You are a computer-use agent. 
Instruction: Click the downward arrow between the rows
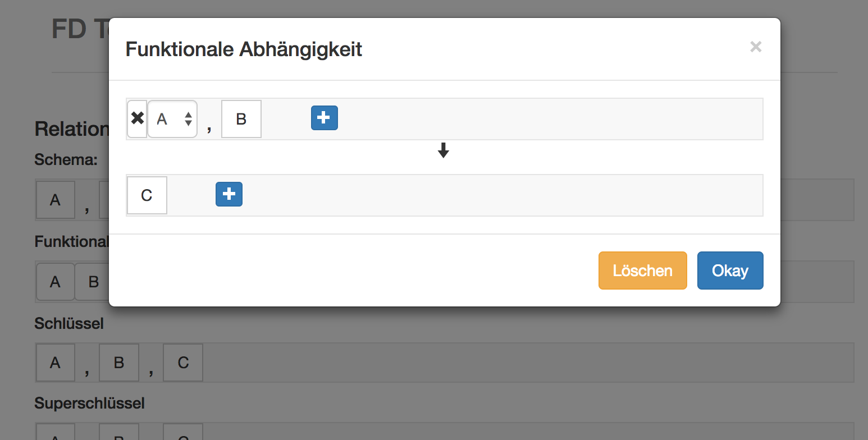(x=444, y=150)
